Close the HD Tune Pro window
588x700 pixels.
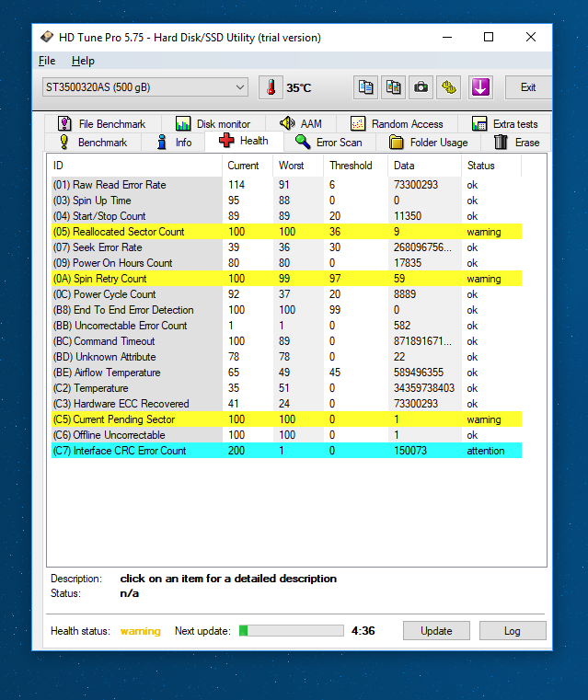pos(530,37)
